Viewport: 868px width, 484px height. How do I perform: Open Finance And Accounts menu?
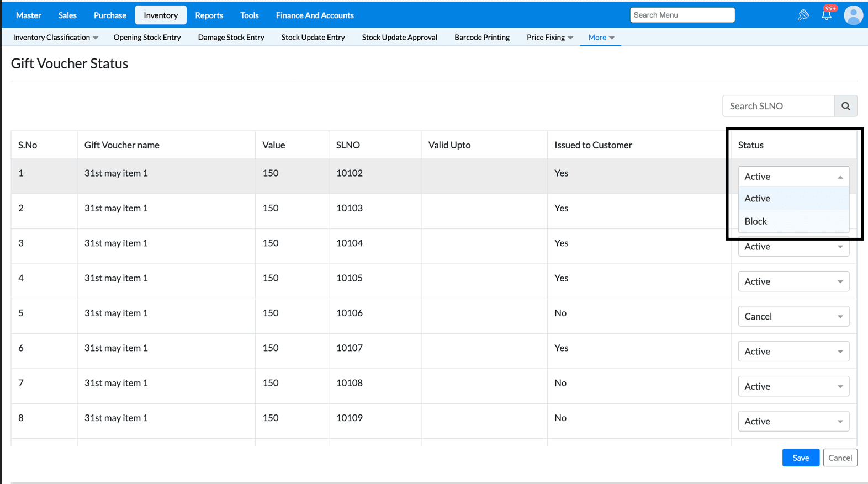click(315, 15)
